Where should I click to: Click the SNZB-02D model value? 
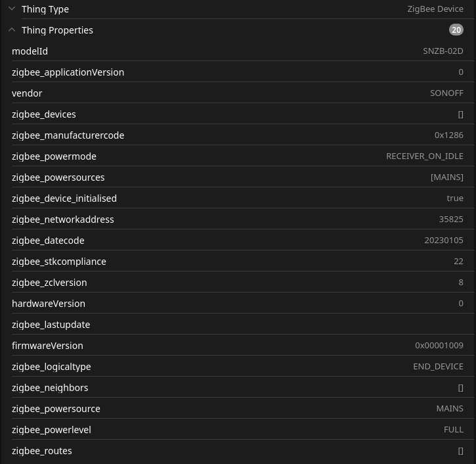point(443,51)
